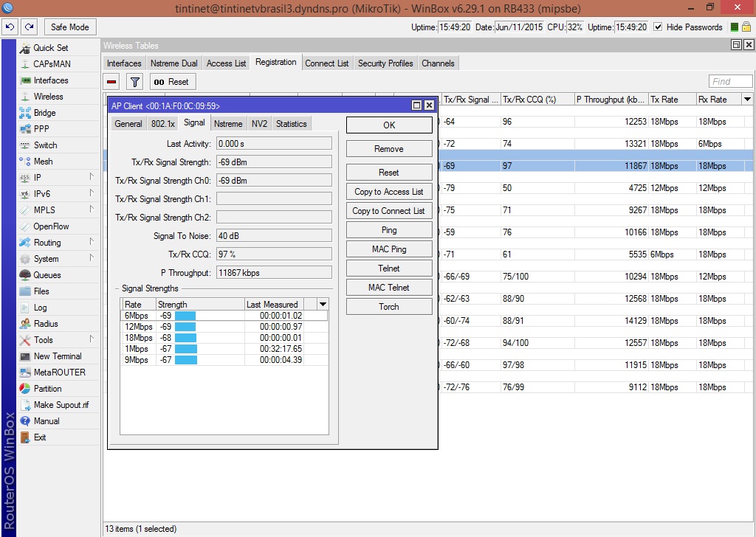The height and width of the screenshot is (537, 756).
Task: Expand IP submenu
Action: tap(92, 177)
